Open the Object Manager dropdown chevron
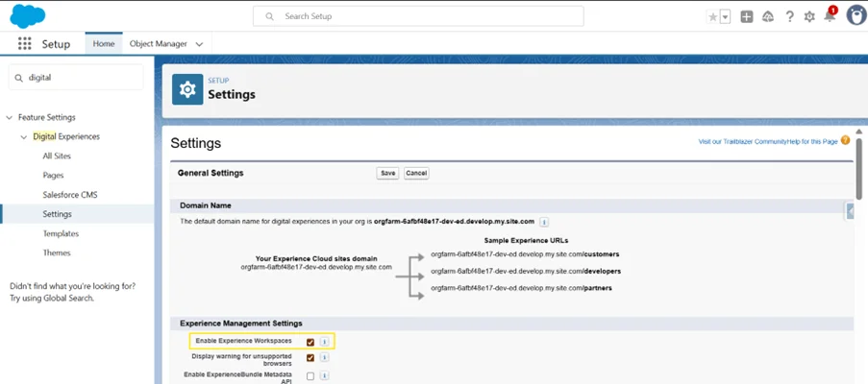The height and width of the screenshot is (384, 868). click(199, 44)
